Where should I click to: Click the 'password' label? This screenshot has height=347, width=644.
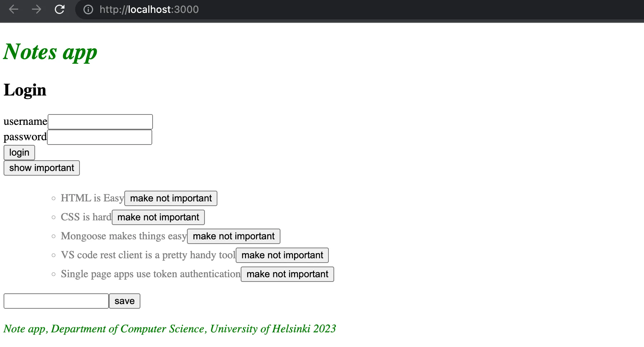click(25, 137)
